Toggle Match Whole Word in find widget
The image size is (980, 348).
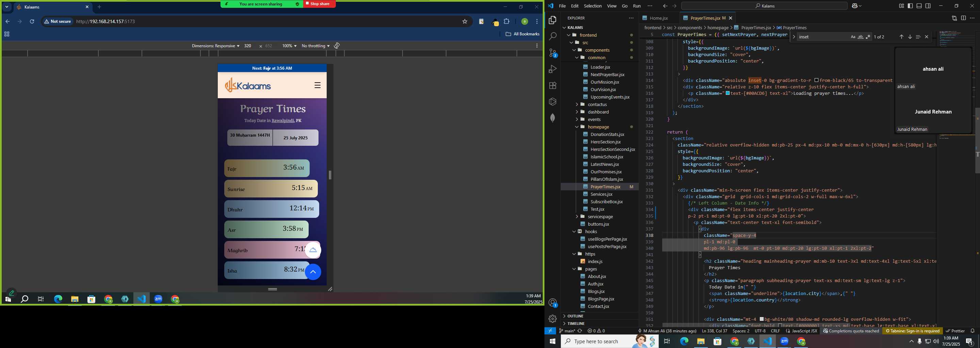click(x=861, y=37)
